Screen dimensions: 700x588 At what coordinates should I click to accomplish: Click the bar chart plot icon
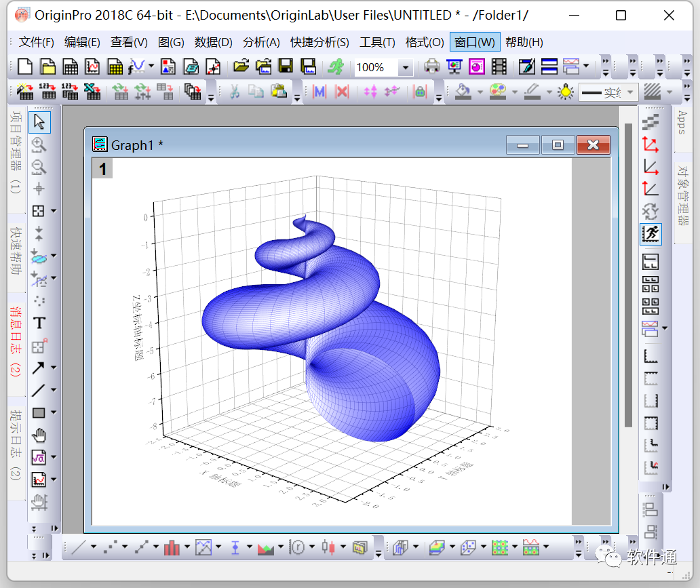click(172, 547)
